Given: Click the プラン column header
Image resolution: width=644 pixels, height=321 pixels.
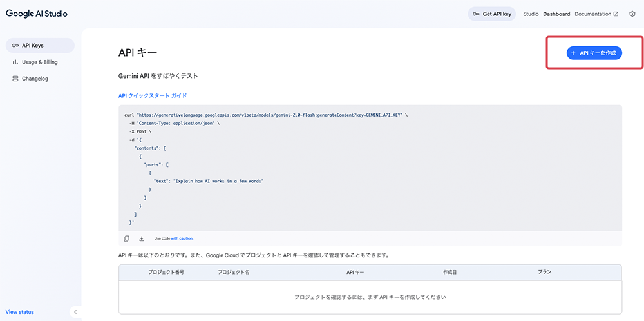Looking at the screenshot, I should 545,272.
